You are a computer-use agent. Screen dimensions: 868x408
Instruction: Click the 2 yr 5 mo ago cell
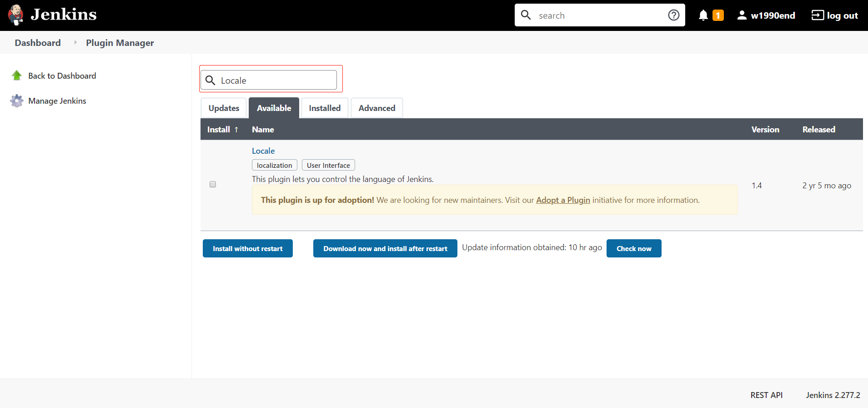coord(827,186)
